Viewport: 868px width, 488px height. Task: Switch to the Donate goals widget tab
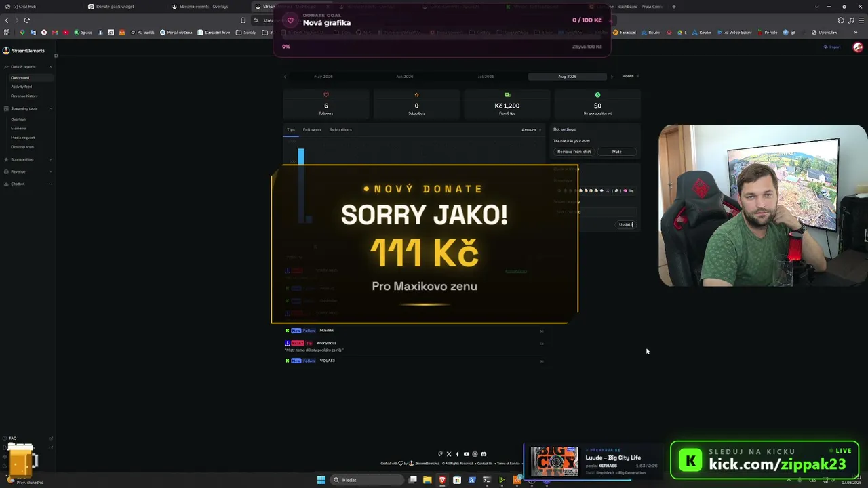point(125,7)
